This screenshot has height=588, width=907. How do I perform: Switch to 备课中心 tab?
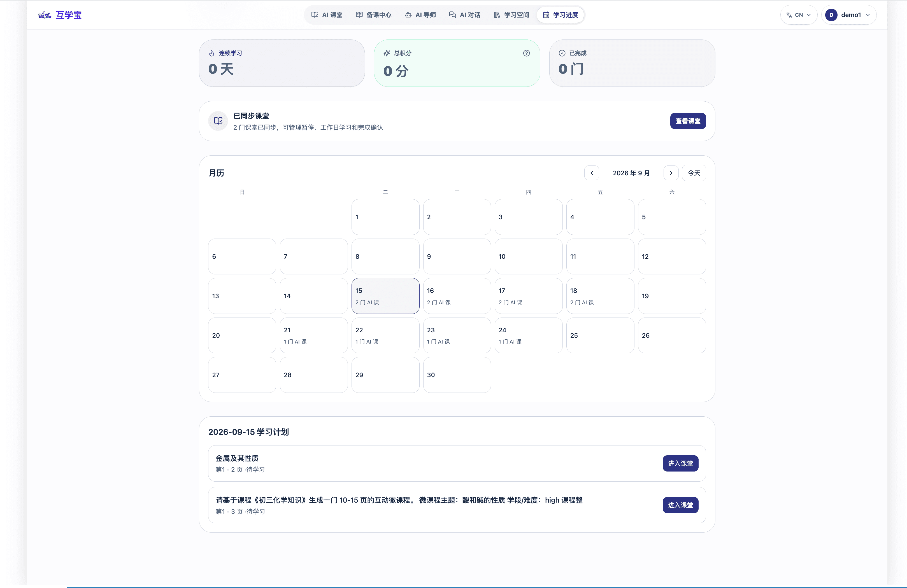coord(373,15)
